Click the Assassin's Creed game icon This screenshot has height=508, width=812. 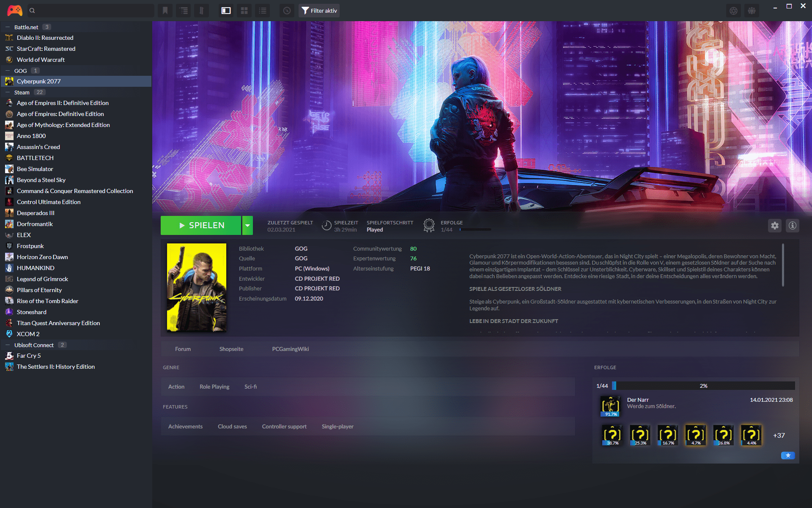coord(9,147)
